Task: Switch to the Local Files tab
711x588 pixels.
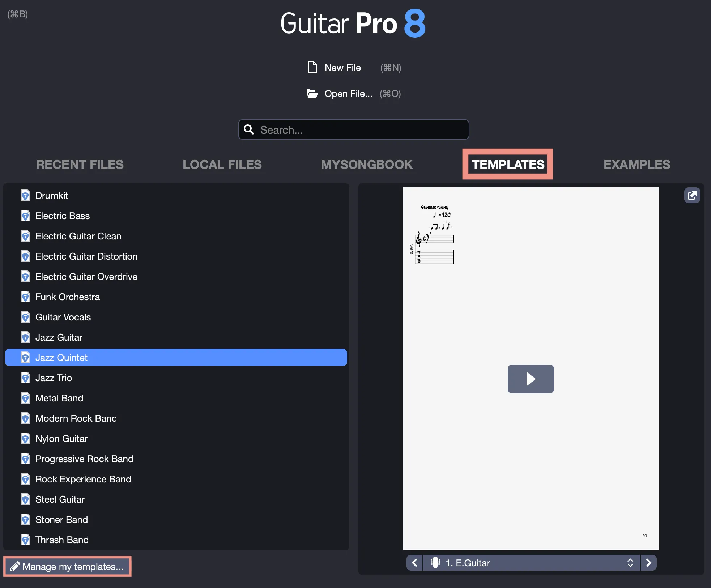Action: click(x=222, y=165)
